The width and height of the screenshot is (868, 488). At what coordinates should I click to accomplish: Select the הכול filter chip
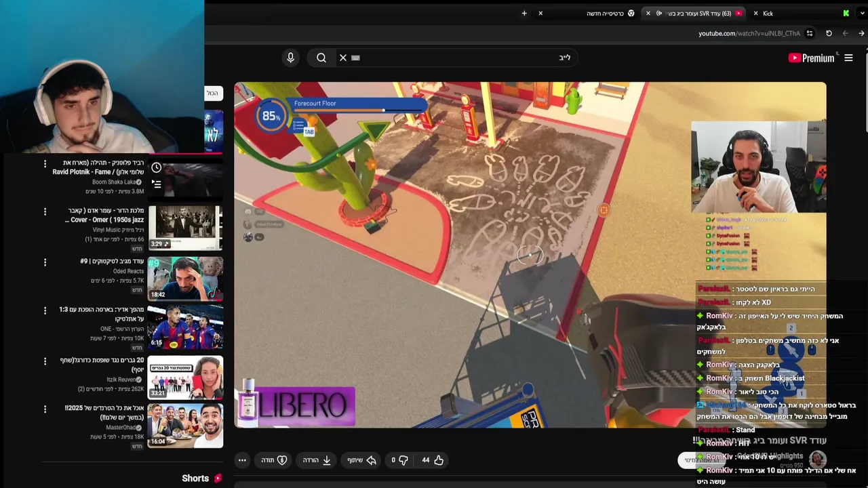coord(213,93)
